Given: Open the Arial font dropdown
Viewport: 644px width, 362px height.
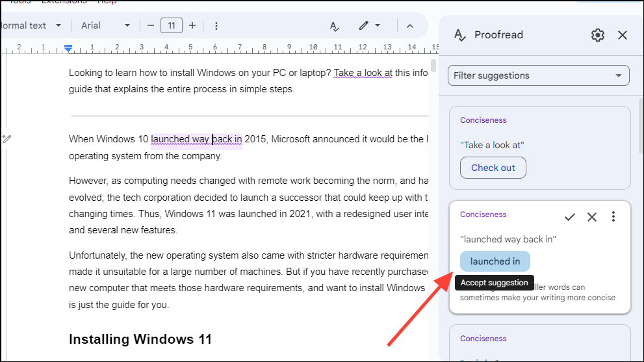Looking at the screenshot, I should click(105, 25).
